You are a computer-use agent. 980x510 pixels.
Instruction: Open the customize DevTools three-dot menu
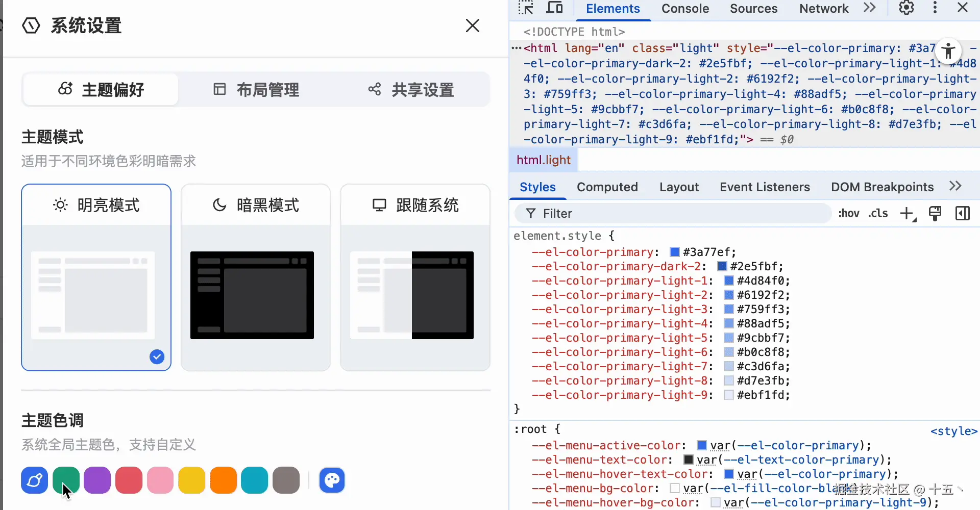[935, 8]
